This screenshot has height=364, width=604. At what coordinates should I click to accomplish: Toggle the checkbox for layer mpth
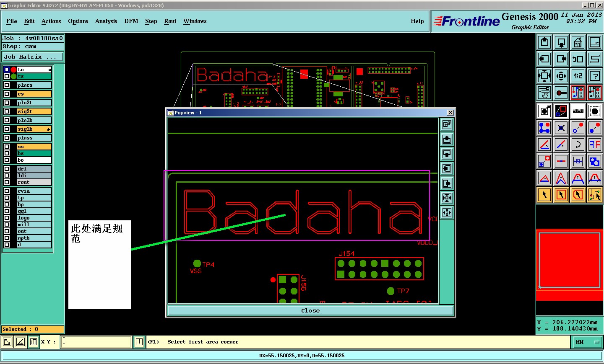pos(7,238)
